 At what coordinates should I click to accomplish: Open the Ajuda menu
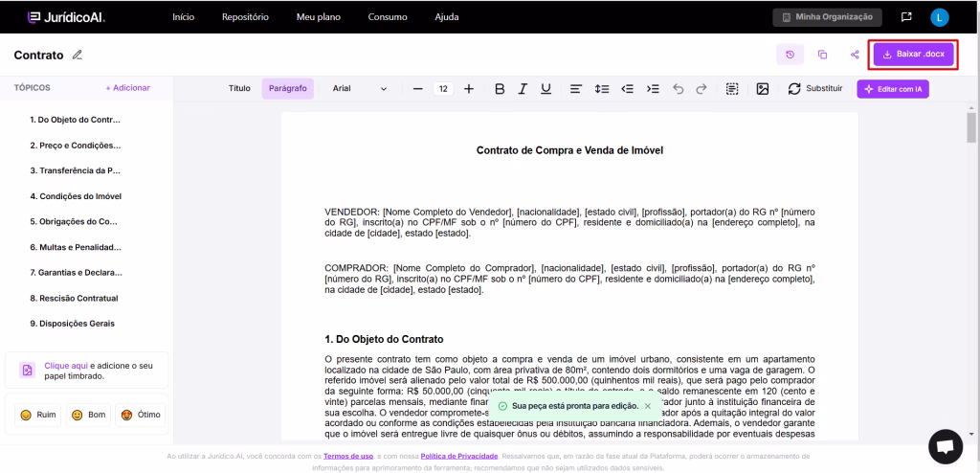pyautogui.click(x=447, y=17)
